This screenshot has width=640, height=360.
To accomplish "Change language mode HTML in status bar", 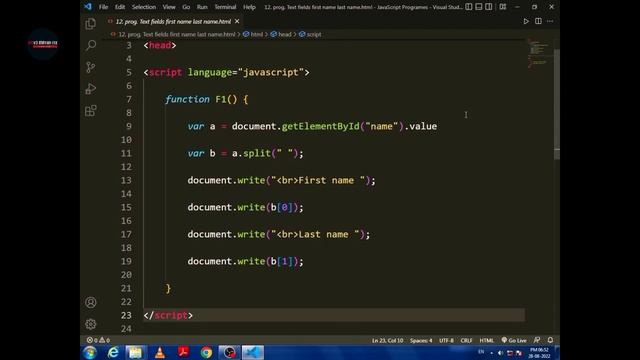I will pos(487,340).
